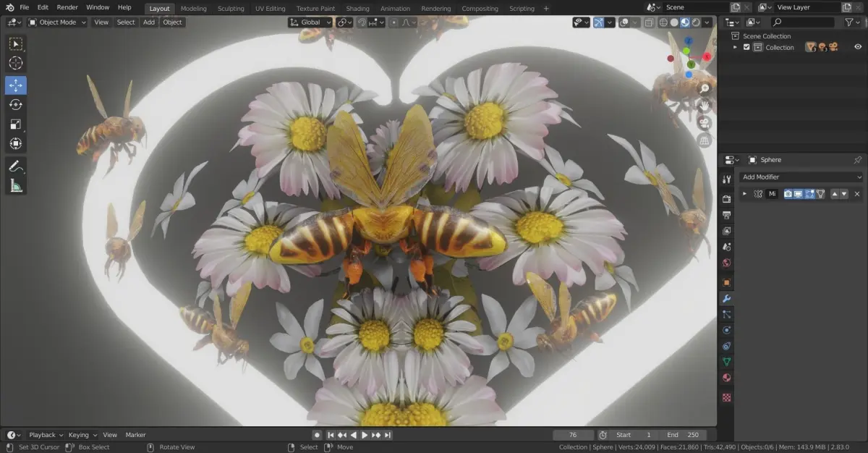868x453 pixels.
Task: Open the Keying dropdown in timeline
Action: click(82, 435)
